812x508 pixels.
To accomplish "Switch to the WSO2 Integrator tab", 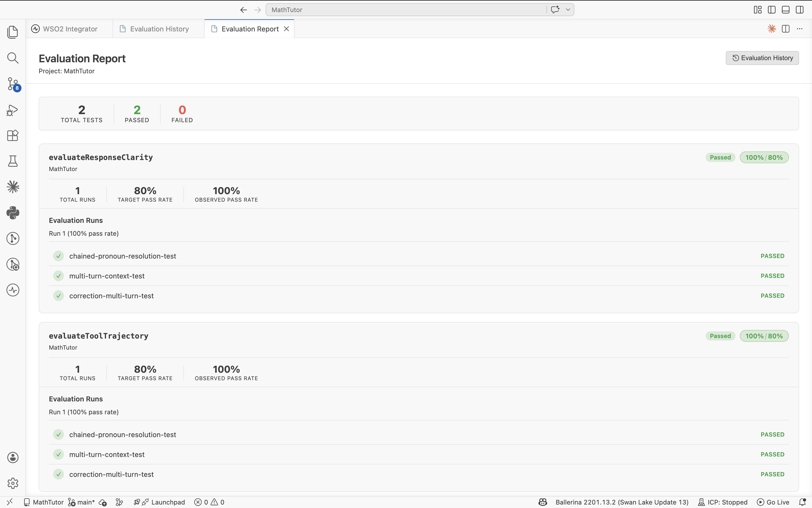I will click(70, 29).
